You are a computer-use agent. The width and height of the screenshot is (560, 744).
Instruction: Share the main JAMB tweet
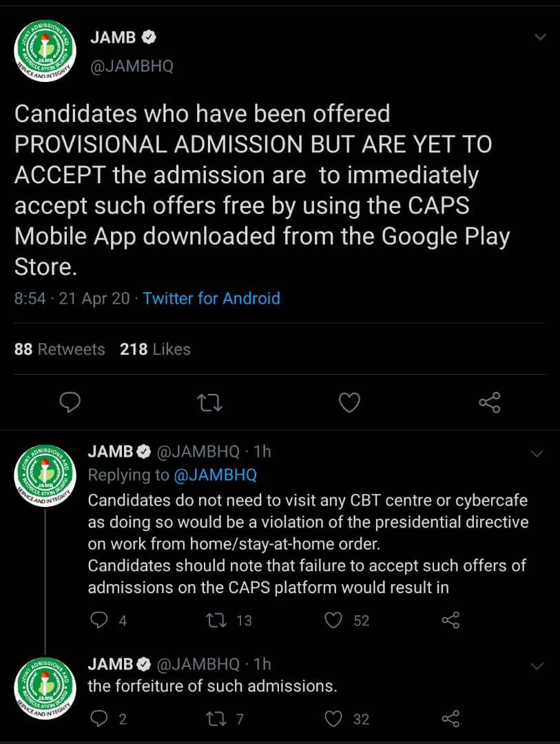pos(489,402)
